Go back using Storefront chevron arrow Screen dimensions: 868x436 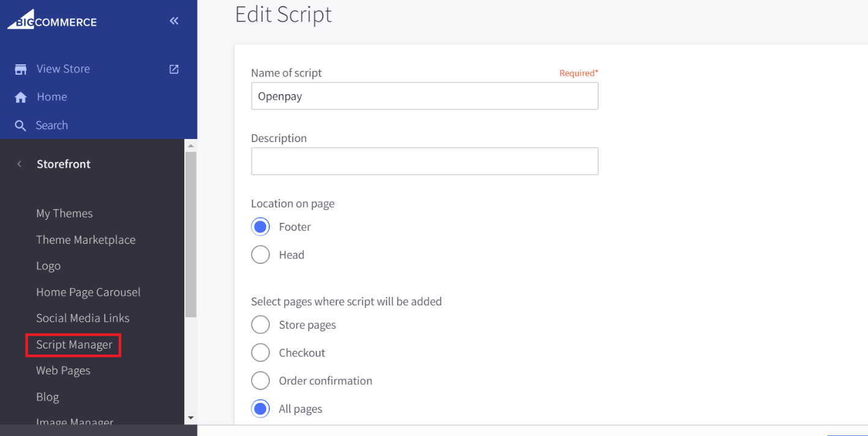coord(20,164)
